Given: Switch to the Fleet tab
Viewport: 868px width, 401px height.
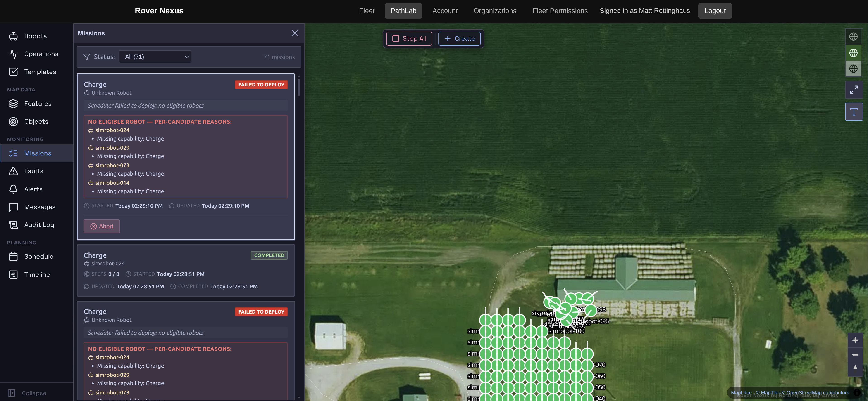Looking at the screenshot, I should [367, 11].
